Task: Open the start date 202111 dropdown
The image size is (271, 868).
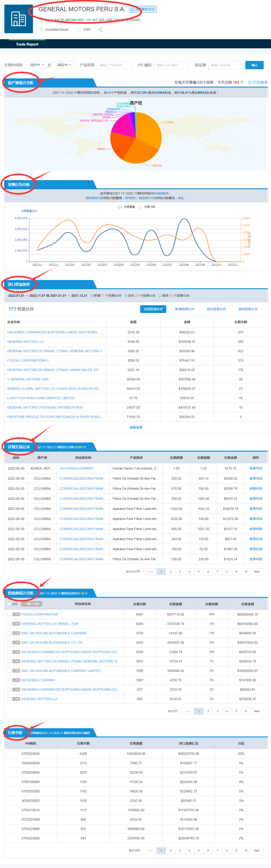Action: point(36,65)
